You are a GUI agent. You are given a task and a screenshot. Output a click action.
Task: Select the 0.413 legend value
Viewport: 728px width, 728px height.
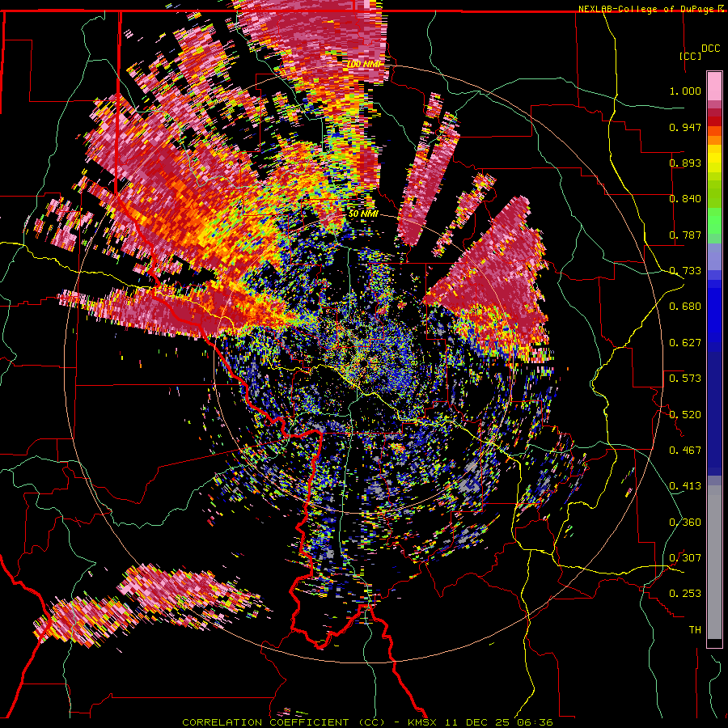click(685, 486)
